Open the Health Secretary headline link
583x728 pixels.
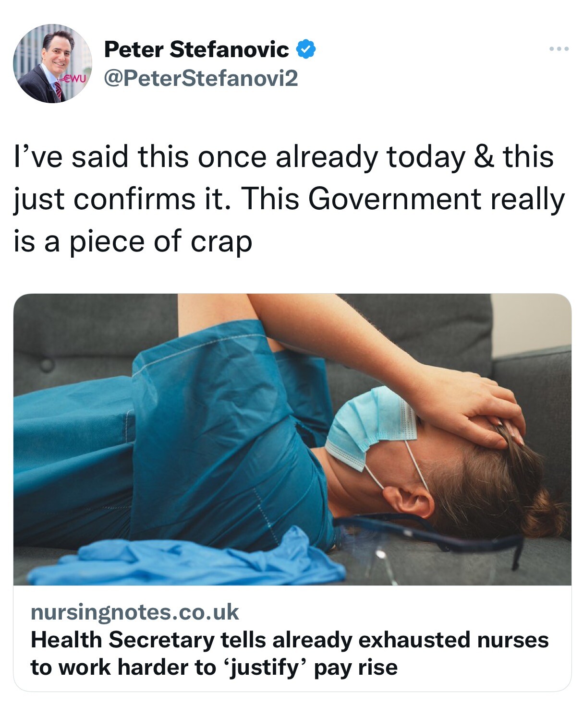pyautogui.click(x=290, y=653)
